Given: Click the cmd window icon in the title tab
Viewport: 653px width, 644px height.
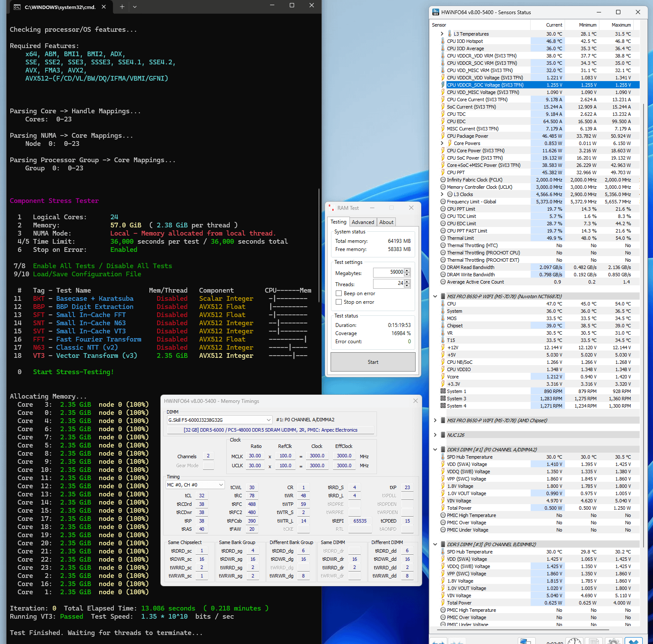Looking at the screenshot, I should click(17, 7).
